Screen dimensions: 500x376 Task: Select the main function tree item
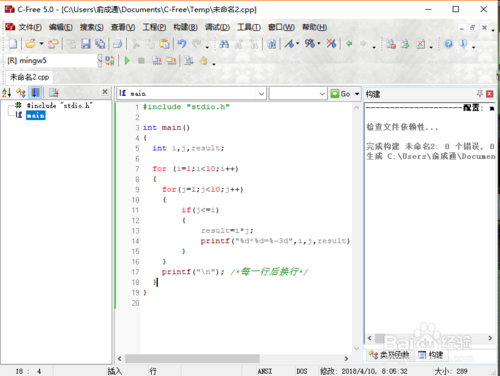click(x=36, y=115)
